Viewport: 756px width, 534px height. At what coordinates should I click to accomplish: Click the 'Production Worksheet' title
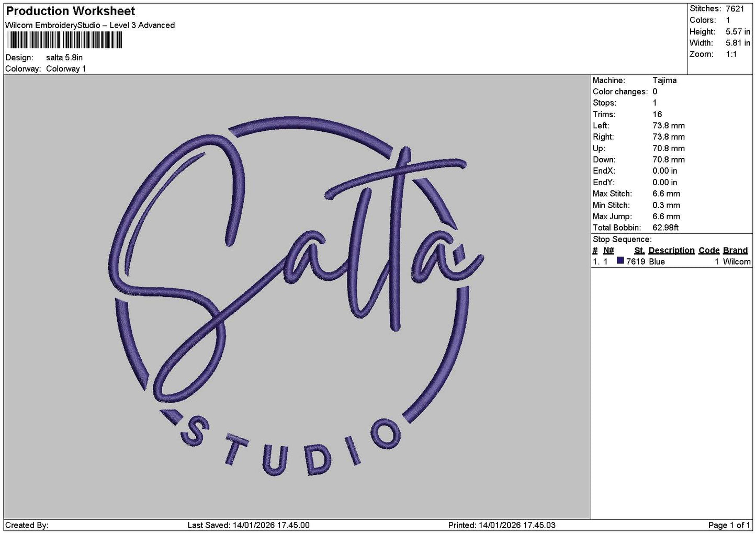(70, 11)
